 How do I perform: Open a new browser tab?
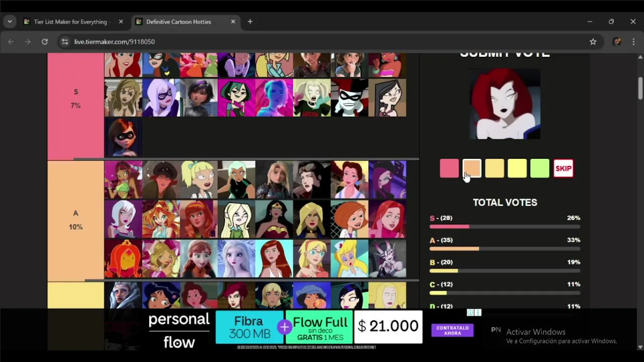pyautogui.click(x=250, y=22)
